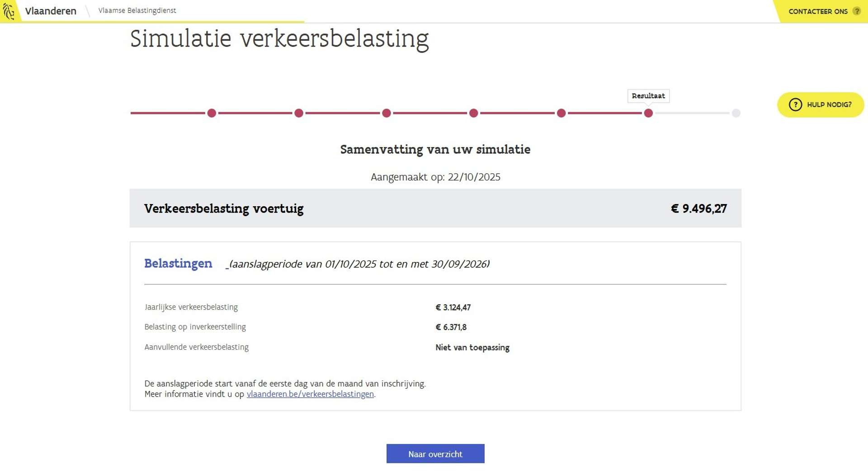Click the active Resultaat step dot
This screenshot has height=475, width=868.
pos(648,113)
